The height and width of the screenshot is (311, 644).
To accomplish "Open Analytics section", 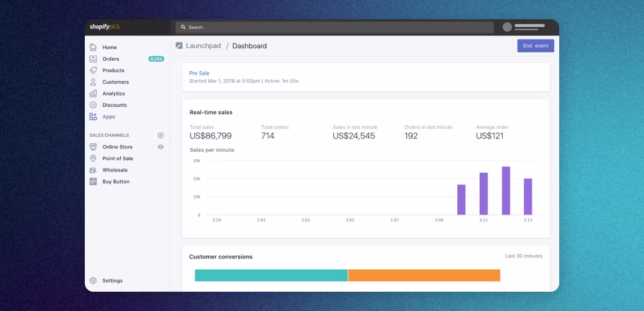I will 114,93.
